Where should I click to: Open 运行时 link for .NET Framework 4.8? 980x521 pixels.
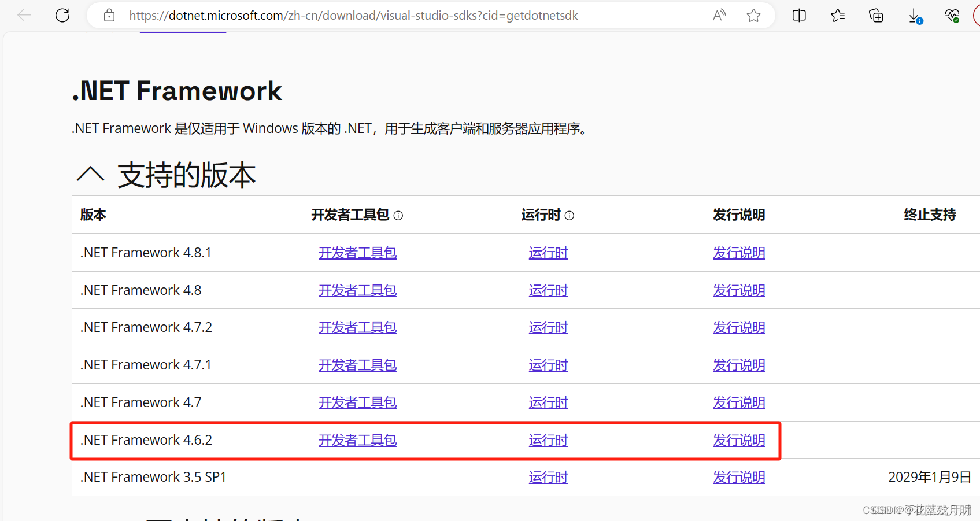tap(548, 290)
